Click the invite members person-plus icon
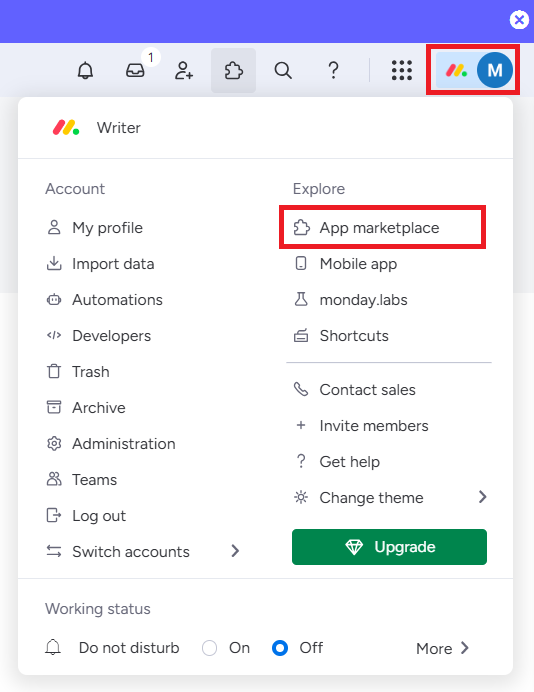534x692 pixels. [184, 71]
